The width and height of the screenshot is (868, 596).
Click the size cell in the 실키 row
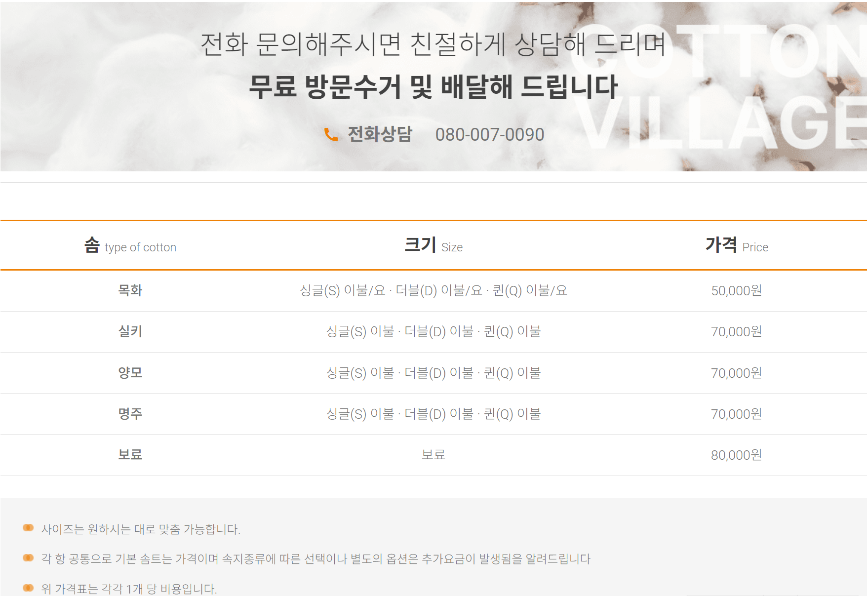pyautogui.click(x=434, y=331)
